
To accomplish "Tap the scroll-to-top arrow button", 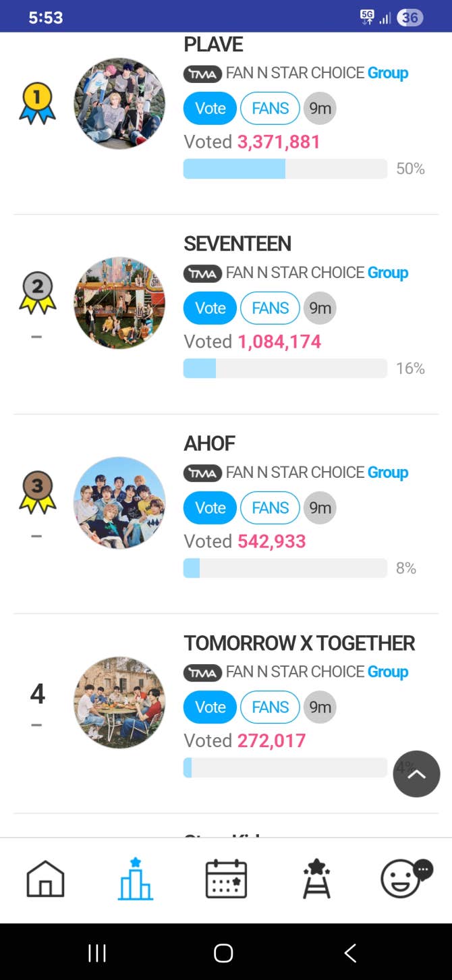I will click(x=416, y=774).
